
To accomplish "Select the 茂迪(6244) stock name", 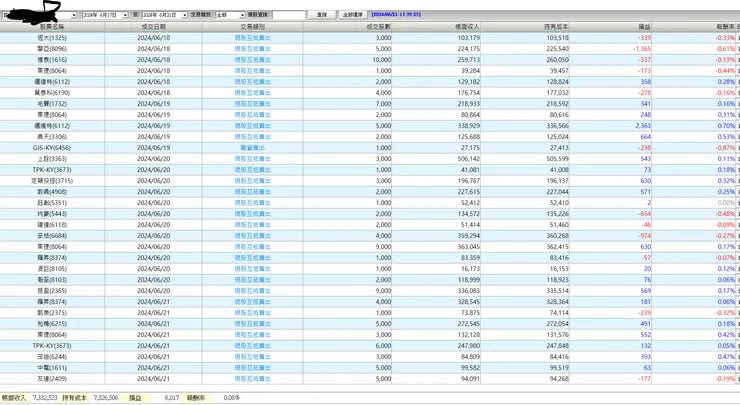I will pyautogui.click(x=52, y=357).
